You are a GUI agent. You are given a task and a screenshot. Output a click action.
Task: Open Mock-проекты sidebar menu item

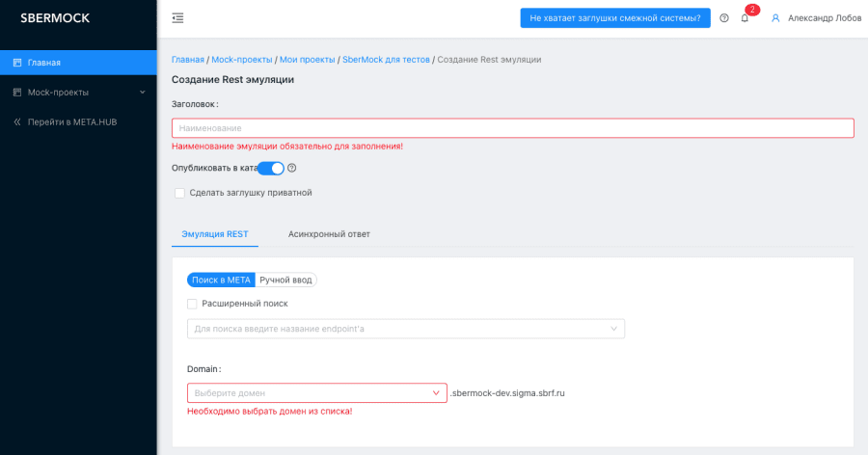[x=78, y=93]
